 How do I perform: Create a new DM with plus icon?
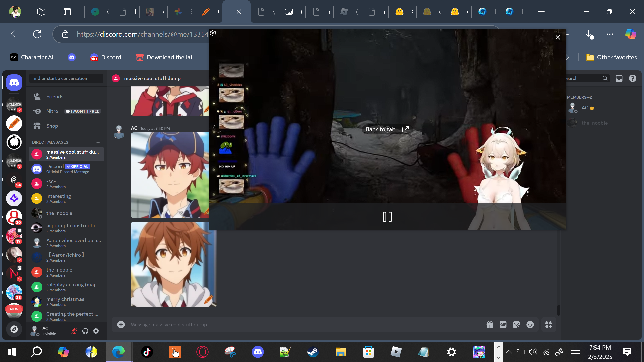pyautogui.click(x=98, y=142)
